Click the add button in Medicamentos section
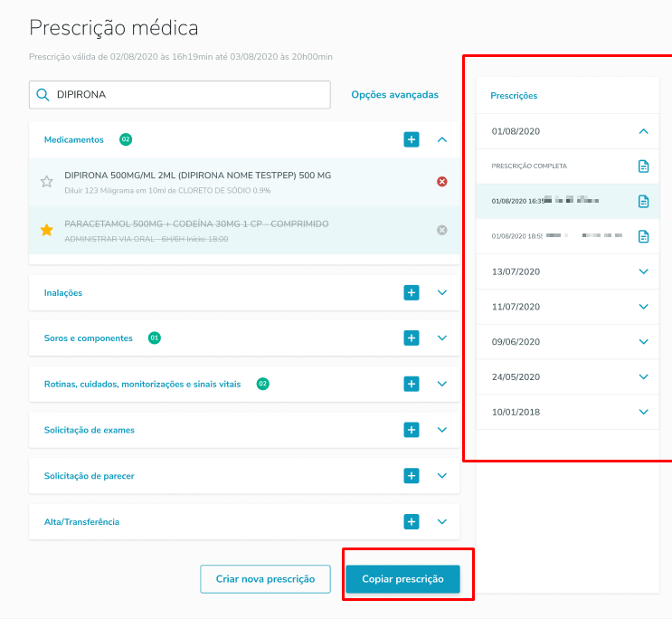The width and height of the screenshot is (672, 619). [412, 139]
